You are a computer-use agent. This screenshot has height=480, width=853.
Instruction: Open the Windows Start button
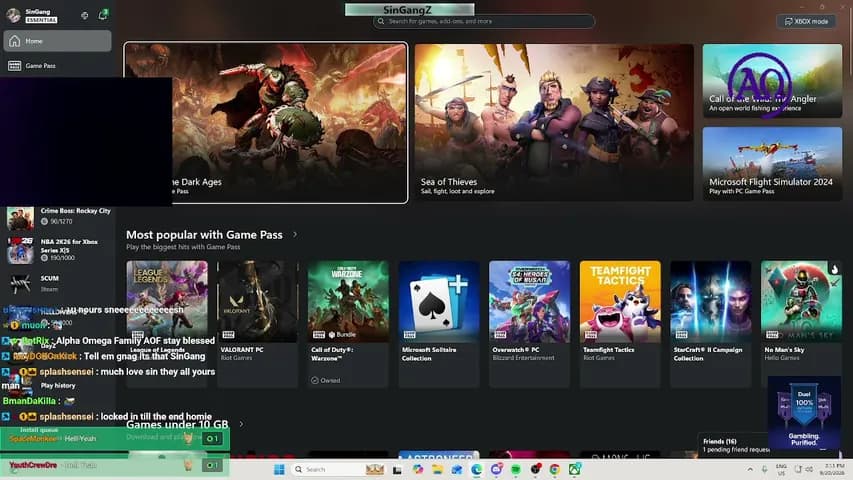(279, 469)
